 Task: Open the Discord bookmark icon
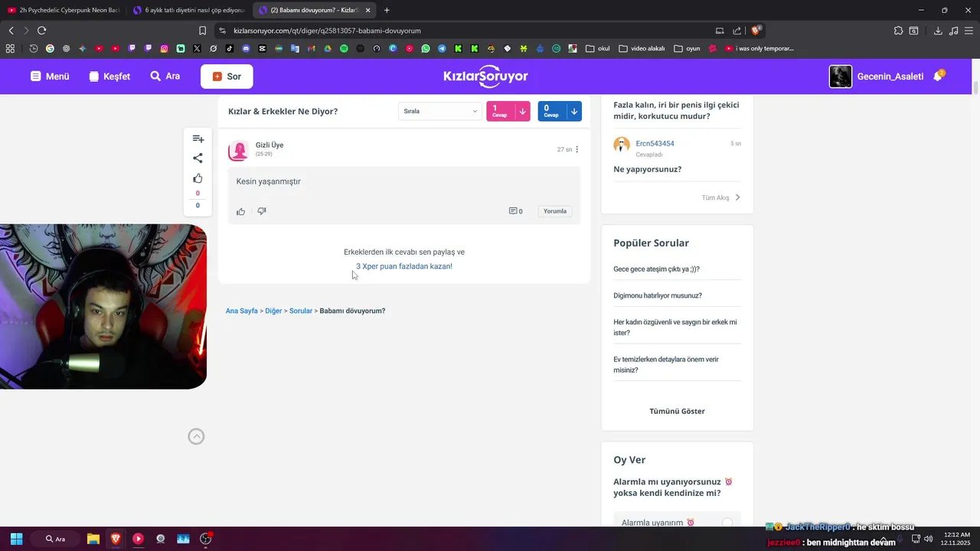[246, 48]
